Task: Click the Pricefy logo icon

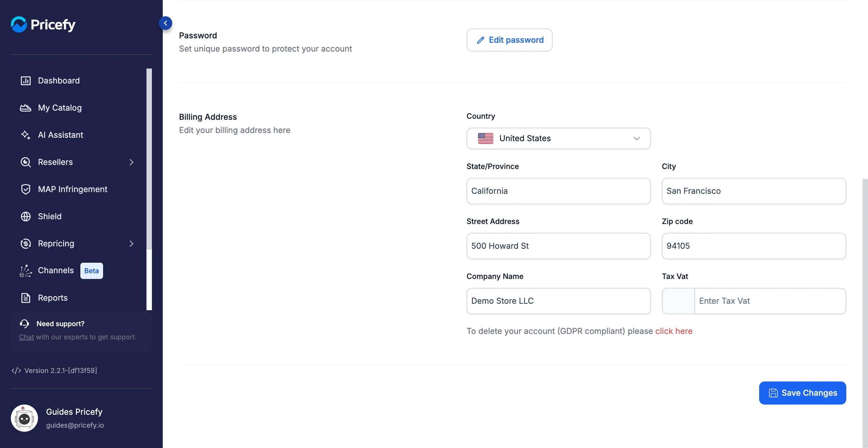Action: coord(19,24)
